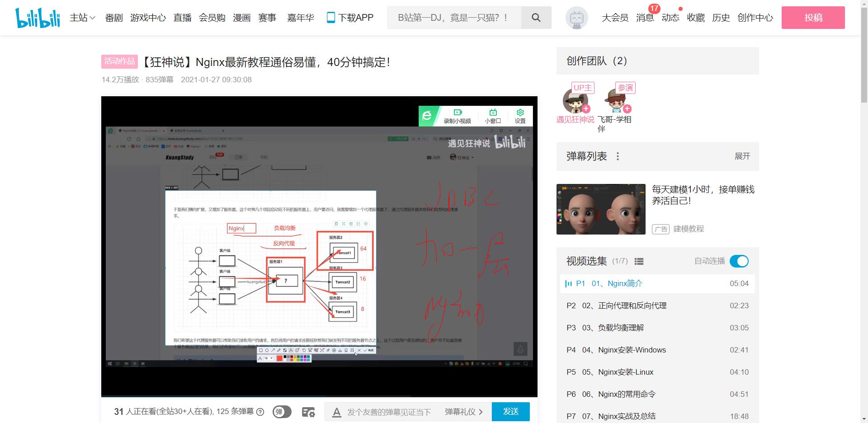Open the 设置 gear icon on player overlay
Viewport: 868px width, 423px height.
pos(520,112)
